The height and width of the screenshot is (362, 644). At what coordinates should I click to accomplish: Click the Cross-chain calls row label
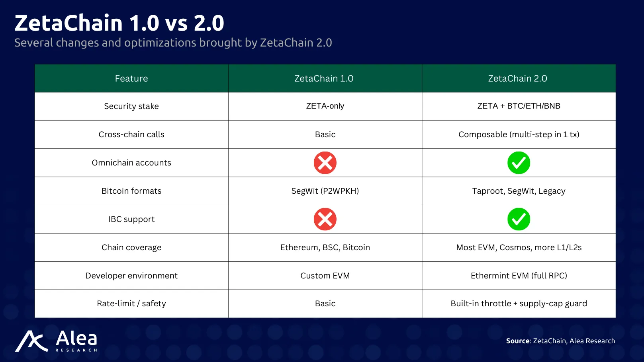coord(131,134)
